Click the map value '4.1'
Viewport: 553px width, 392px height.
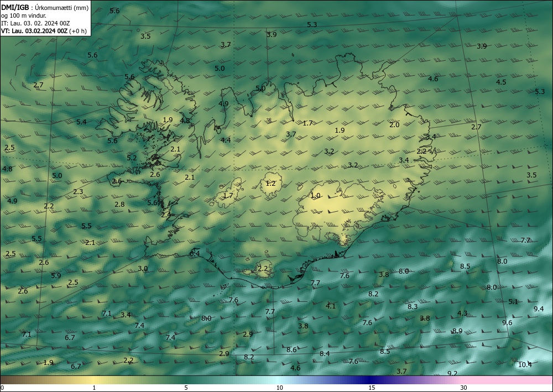point(331,306)
